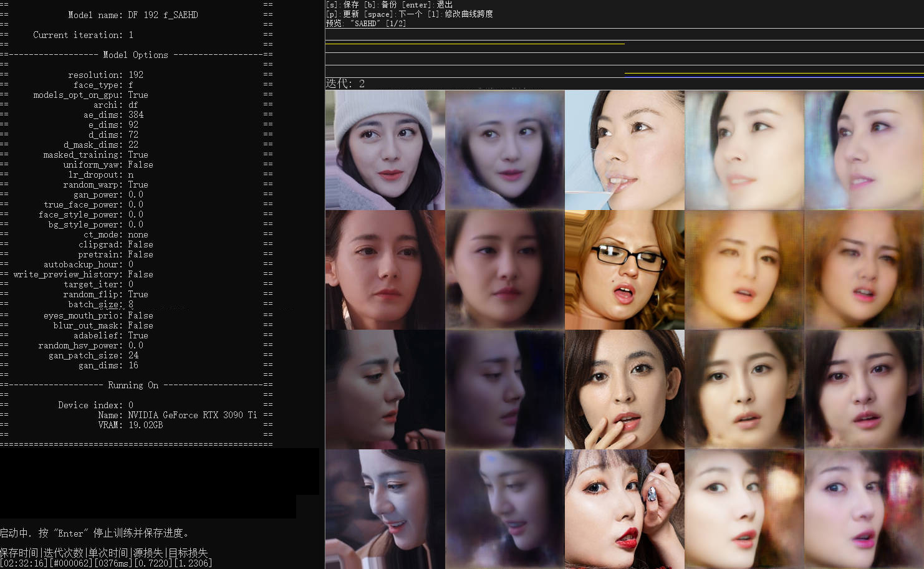Image resolution: width=924 pixels, height=569 pixels.
Task: Click the '迭代: 2' iteration counter
Action: [x=345, y=84]
